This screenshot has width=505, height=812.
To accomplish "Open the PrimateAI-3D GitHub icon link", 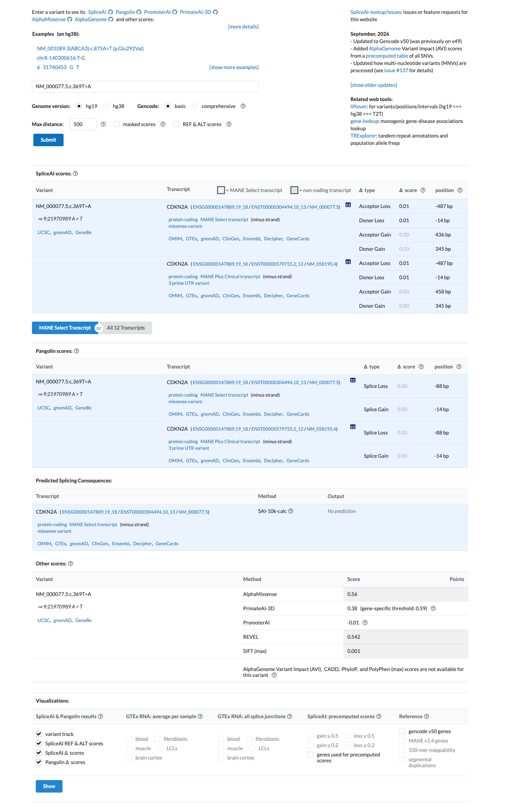I will point(215,12).
